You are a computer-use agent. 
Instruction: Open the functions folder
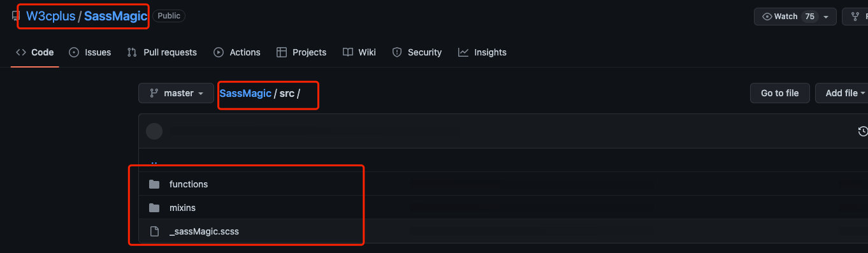pyautogui.click(x=189, y=184)
